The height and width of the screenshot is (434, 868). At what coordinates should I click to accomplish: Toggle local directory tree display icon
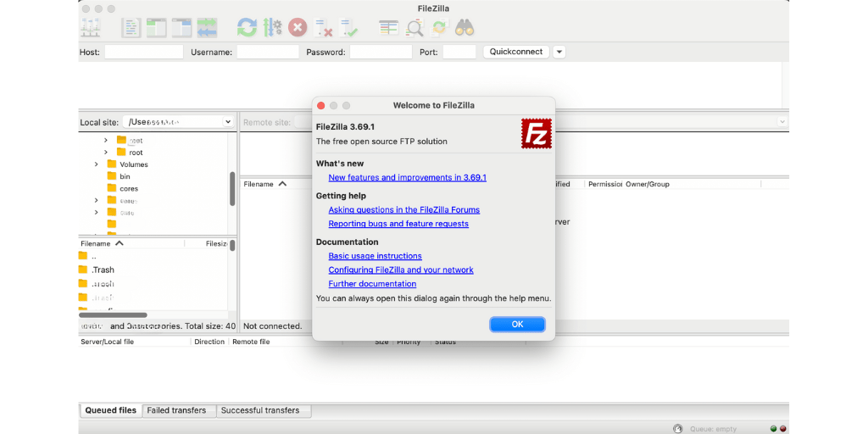[x=156, y=28]
